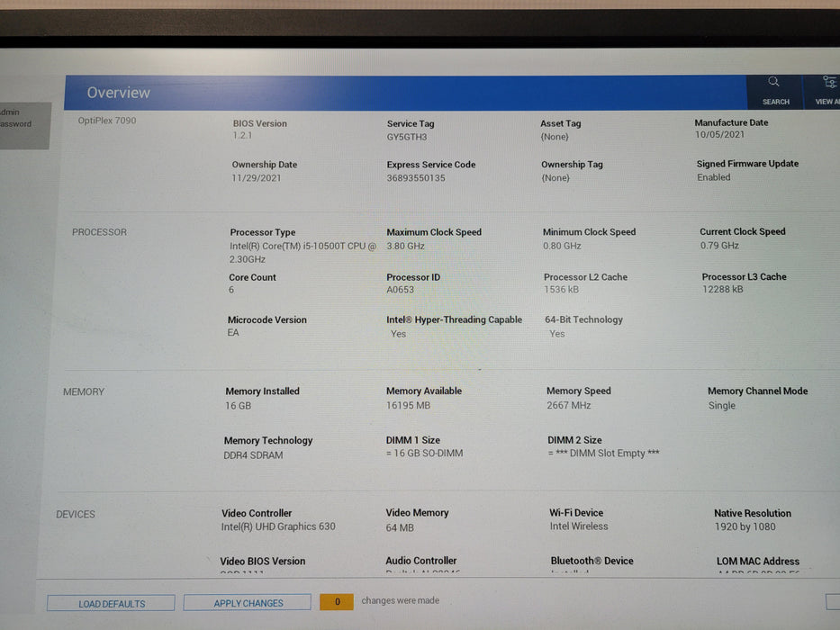Select Video Controller Intel UHD Graphics 630
This screenshot has height=630, width=840.
(278, 526)
